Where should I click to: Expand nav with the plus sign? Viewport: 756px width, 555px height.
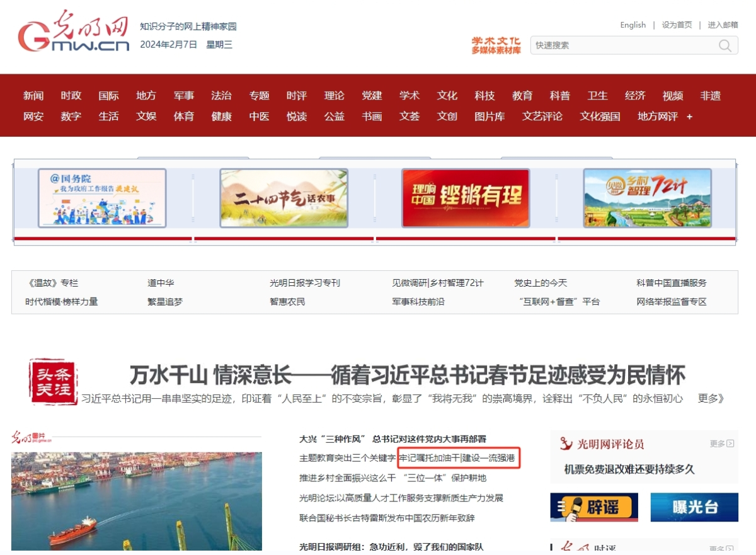pyautogui.click(x=689, y=117)
